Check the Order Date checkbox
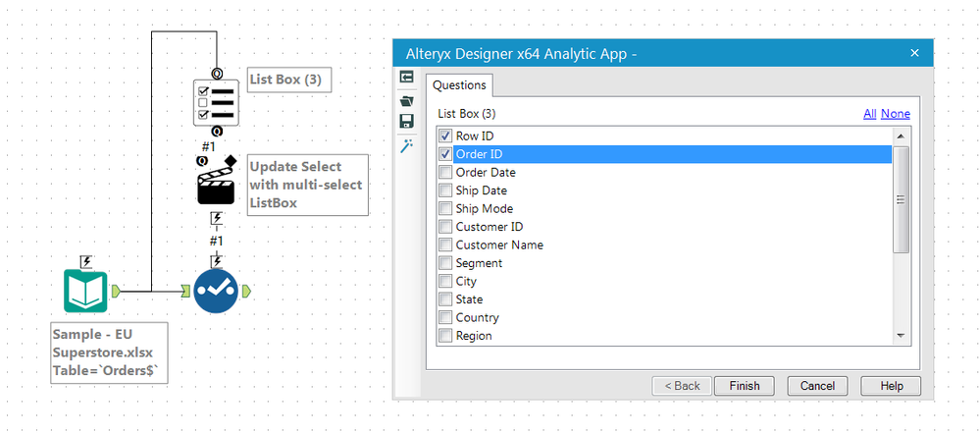 click(x=445, y=172)
